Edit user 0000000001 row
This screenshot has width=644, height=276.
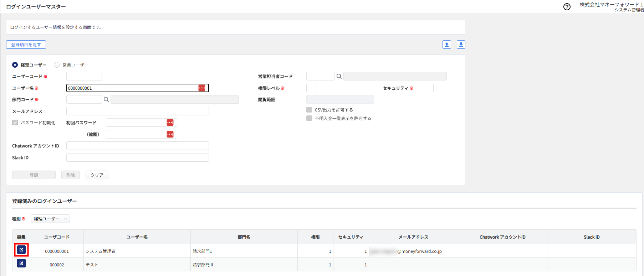[x=21, y=250]
